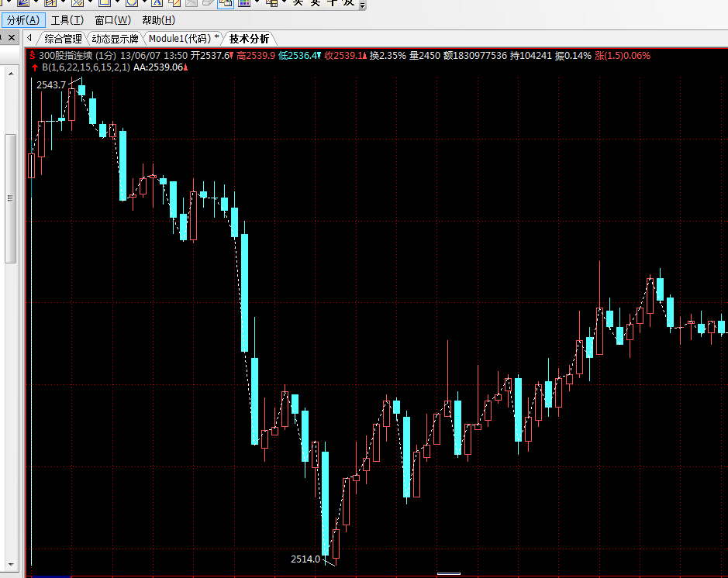
Task: Open the 帮助(H) menu
Action: (x=158, y=20)
